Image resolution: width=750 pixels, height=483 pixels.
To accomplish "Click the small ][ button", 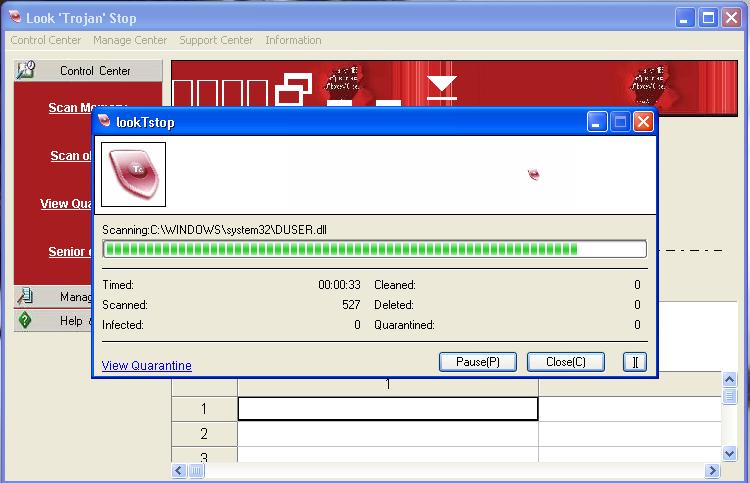I will [x=635, y=362].
